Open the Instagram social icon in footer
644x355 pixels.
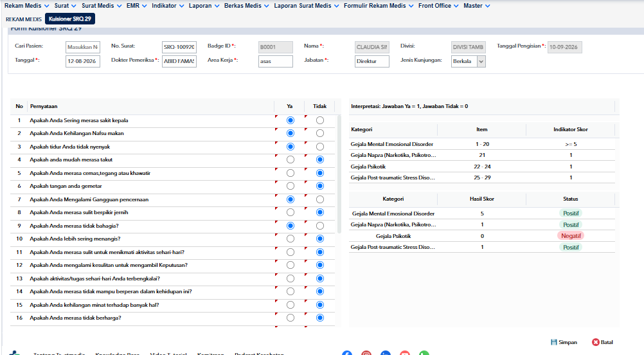click(x=366, y=353)
